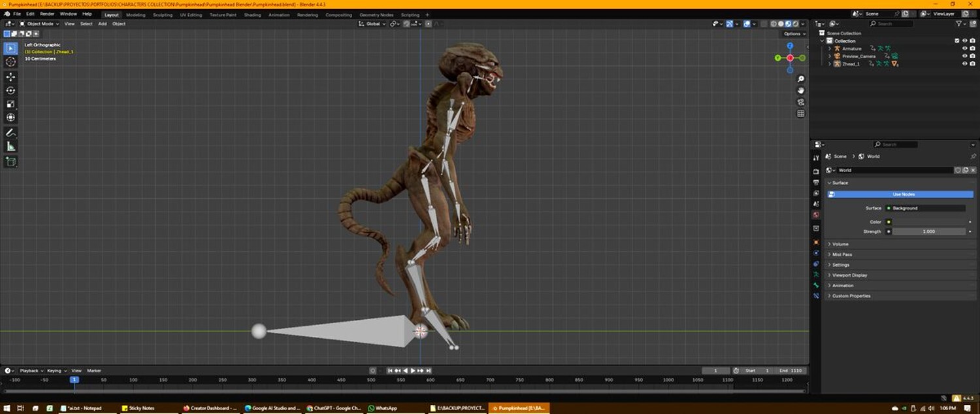Switch perspective/orthographic grid icon in viewport

click(801, 113)
